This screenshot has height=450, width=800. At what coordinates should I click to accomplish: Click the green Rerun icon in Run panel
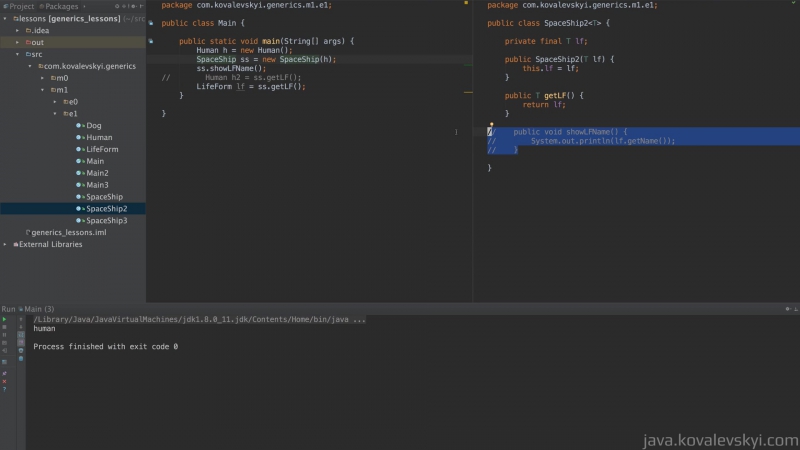pos(5,319)
